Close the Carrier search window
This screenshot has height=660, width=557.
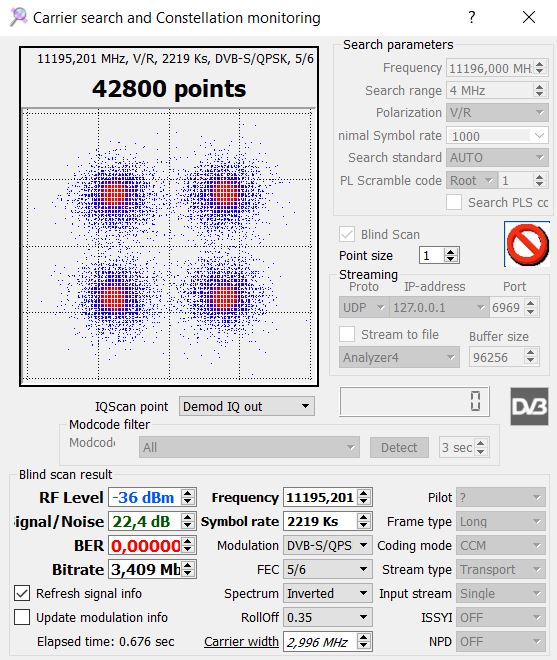(529, 17)
